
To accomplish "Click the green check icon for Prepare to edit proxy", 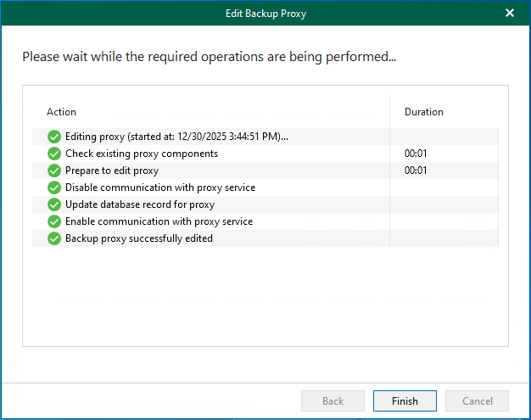I will tap(54, 171).
